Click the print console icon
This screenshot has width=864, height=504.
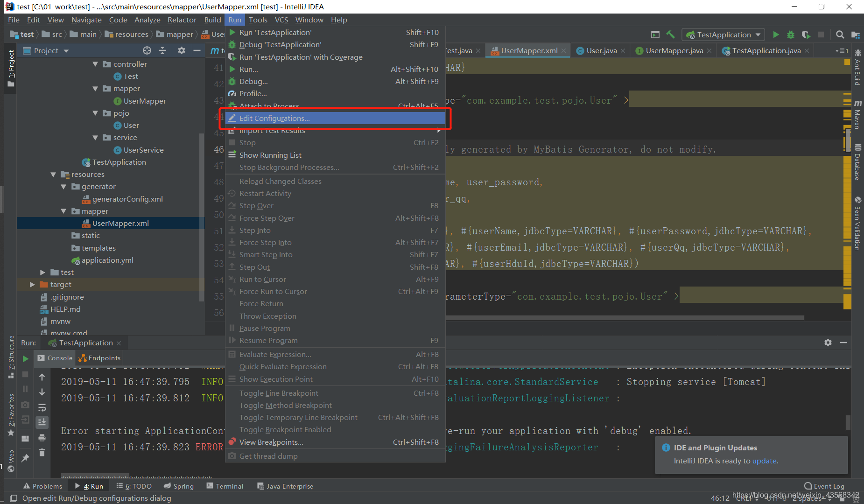(42, 438)
